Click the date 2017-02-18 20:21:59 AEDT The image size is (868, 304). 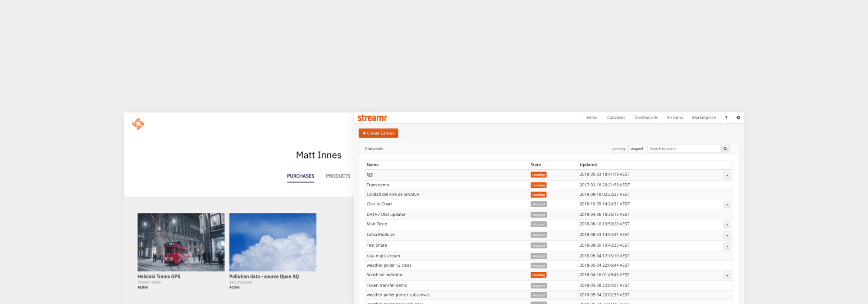[x=605, y=185]
